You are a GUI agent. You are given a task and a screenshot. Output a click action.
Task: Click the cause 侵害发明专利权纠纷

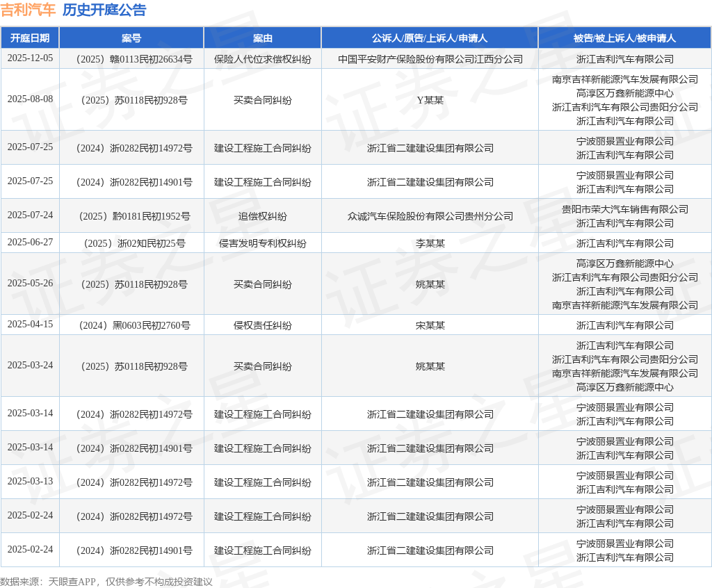(262, 243)
